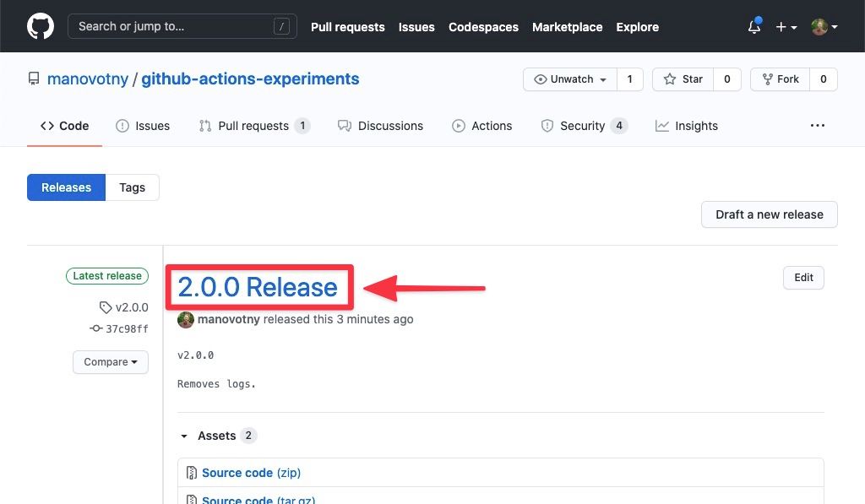
Task: Open the v2.0.0 tag link
Action: pos(124,307)
